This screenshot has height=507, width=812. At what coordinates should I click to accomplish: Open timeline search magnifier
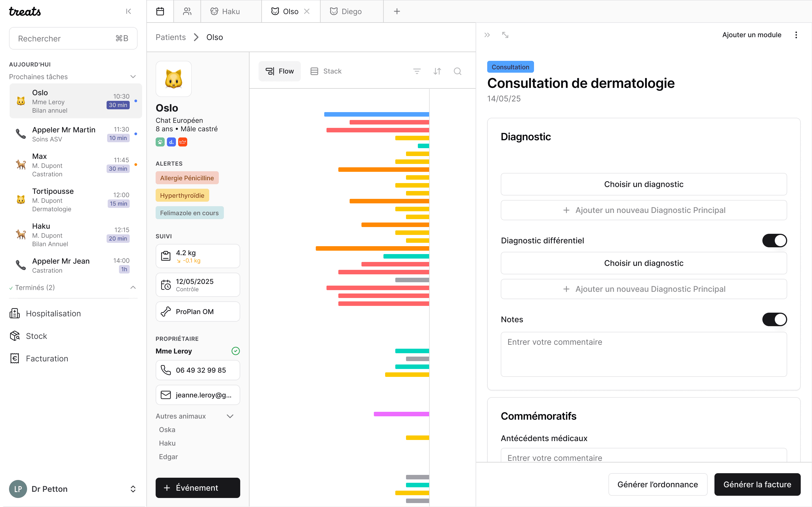tap(457, 71)
